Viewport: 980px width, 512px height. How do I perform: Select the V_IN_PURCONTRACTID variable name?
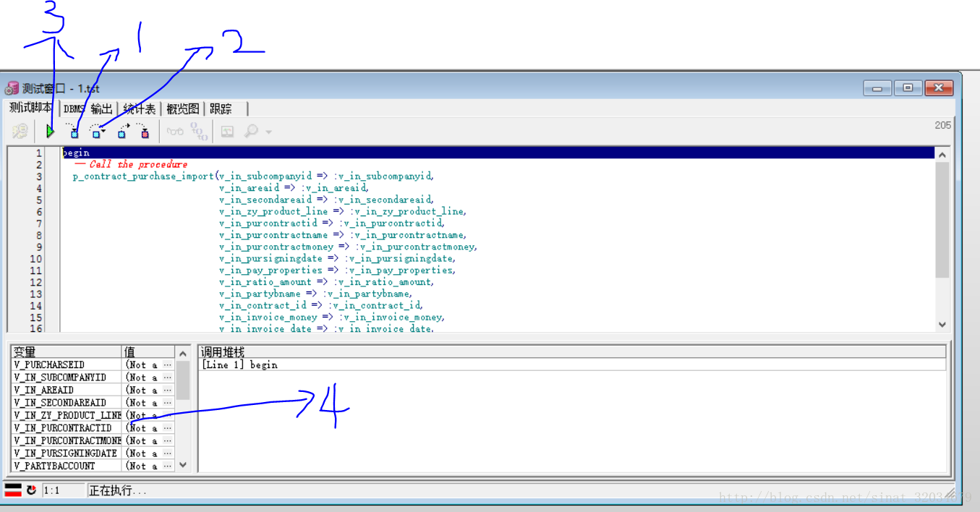pyautogui.click(x=62, y=428)
